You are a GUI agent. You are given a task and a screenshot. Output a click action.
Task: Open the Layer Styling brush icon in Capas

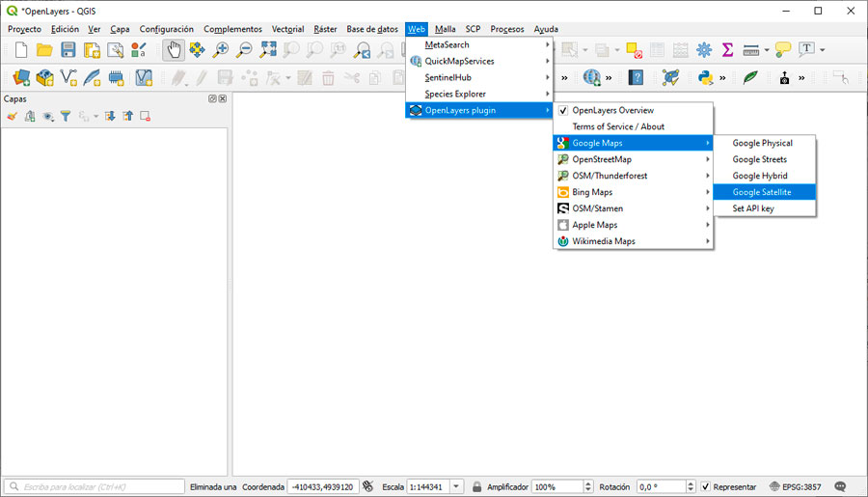(13, 116)
